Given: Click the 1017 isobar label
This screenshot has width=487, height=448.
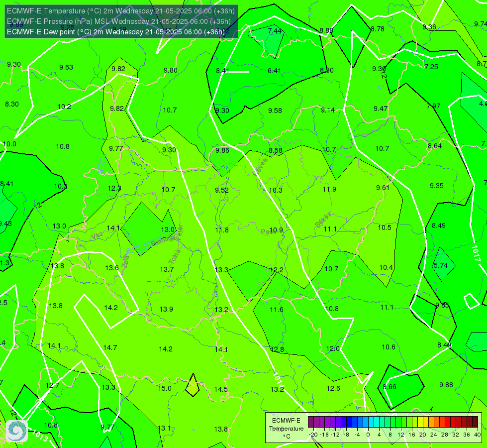Looking at the screenshot, I should (476, 254).
